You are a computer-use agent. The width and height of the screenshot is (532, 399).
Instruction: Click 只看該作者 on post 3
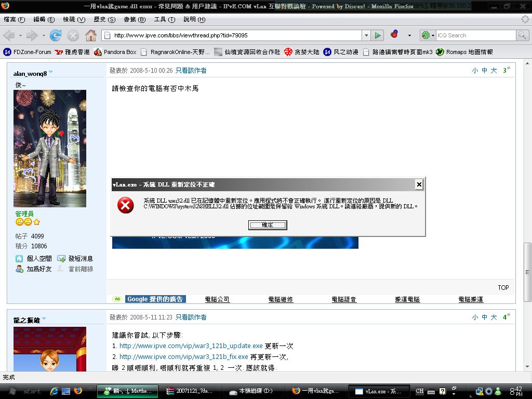point(191,71)
